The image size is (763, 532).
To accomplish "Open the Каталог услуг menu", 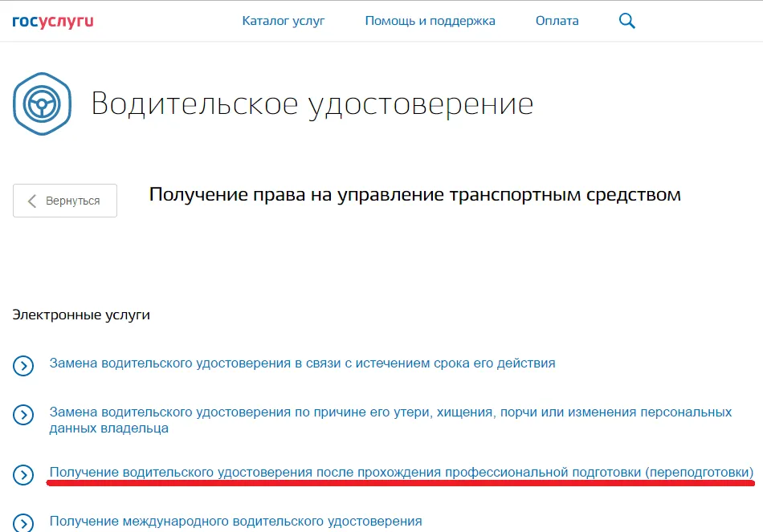I will (x=284, y=21).
